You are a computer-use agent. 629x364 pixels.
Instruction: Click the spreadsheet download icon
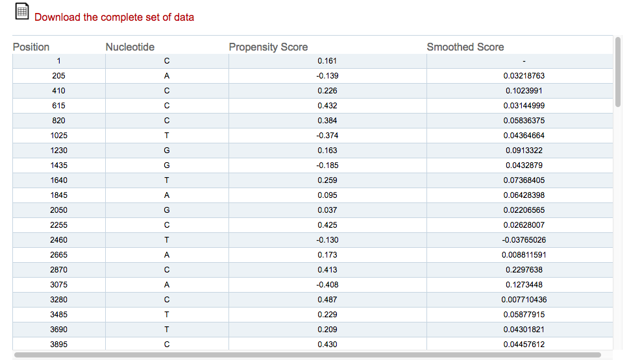[21, 11]
